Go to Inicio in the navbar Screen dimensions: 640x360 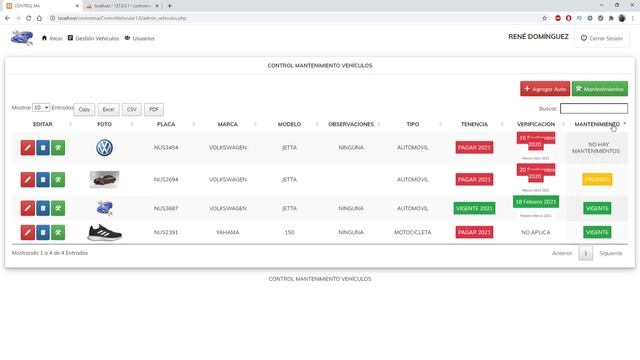[x=52, y=38]
